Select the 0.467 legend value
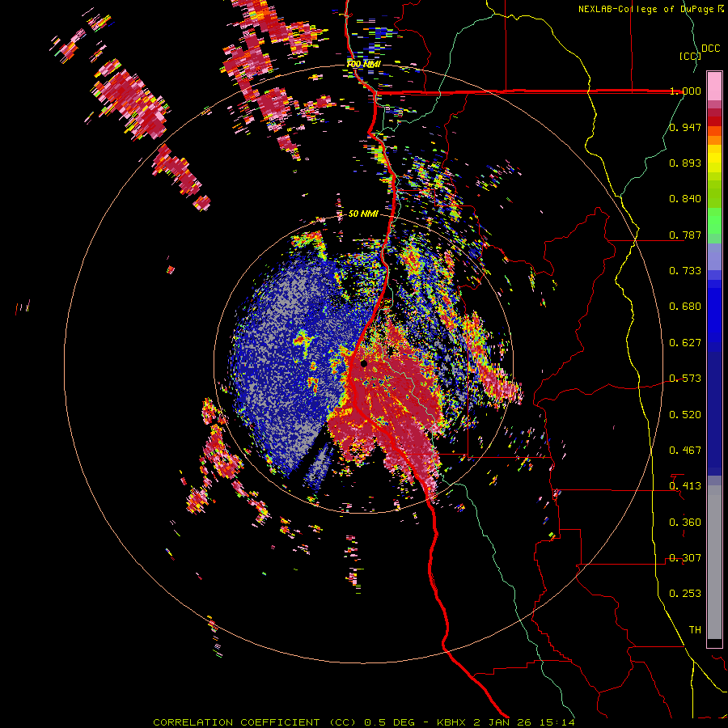Screen dimensions: 728x728 (685, 451)
